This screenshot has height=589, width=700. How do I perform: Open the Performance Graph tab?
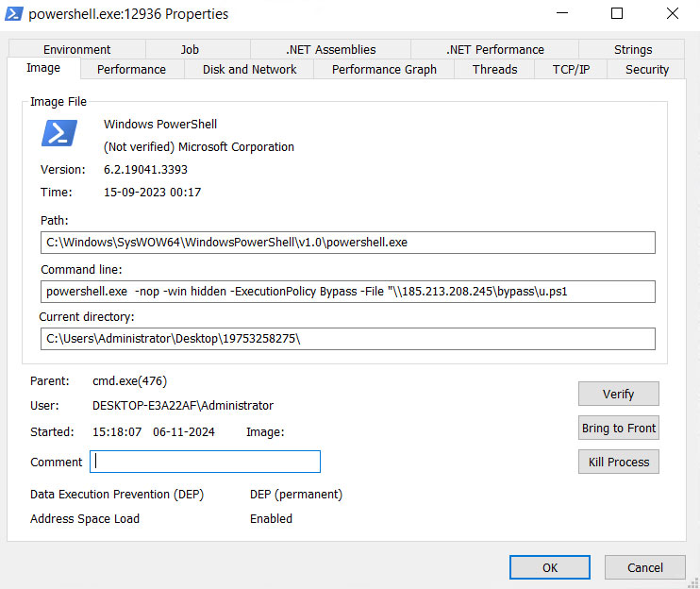pyautogui.click(x=384, y=70)
